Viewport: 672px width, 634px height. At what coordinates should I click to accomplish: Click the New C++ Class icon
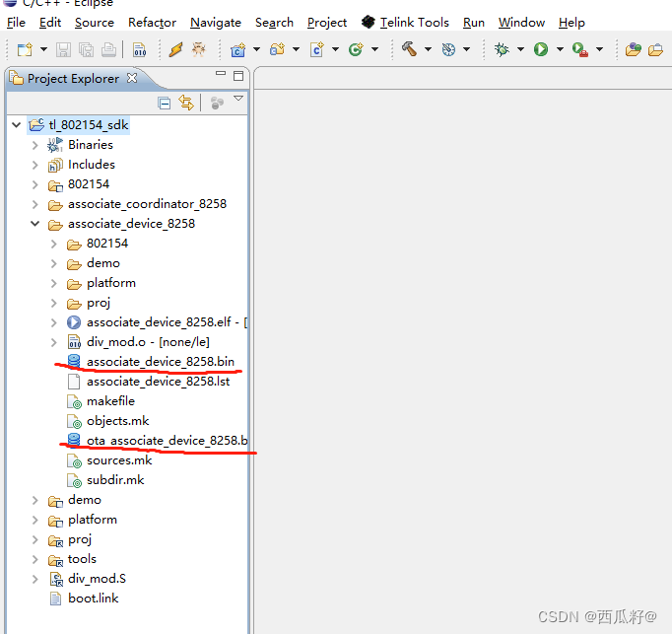pos(356,49)
